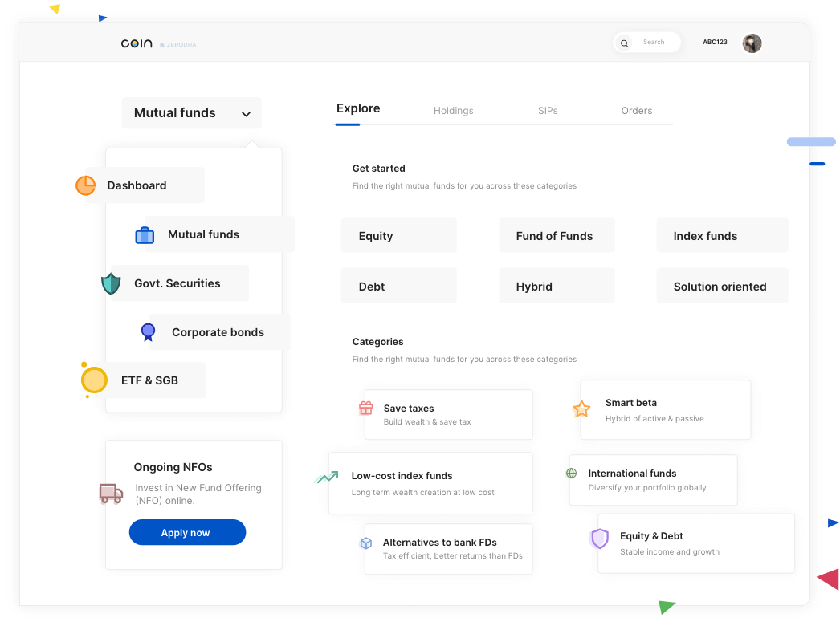Open the Equity & Debt card
This screenshot has height=626, width=840.
click(x=696, y=543)
